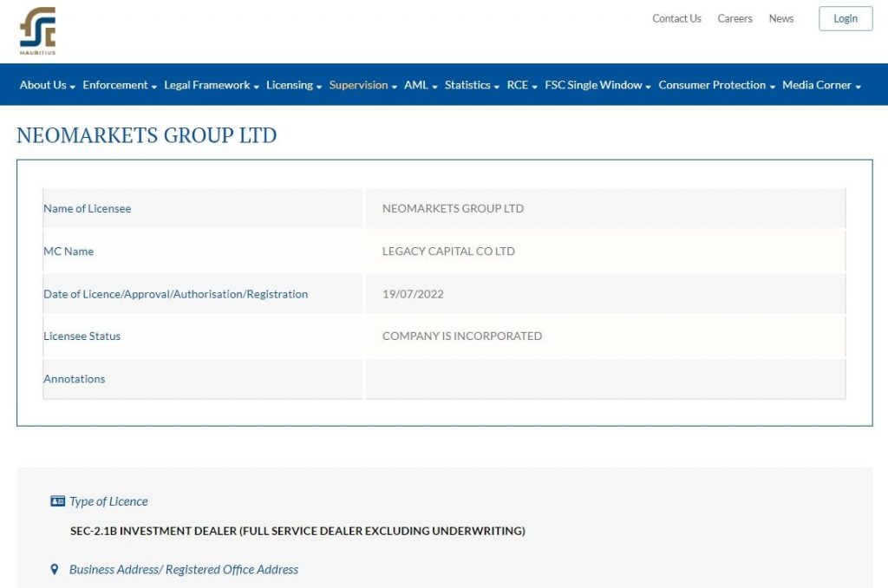Click the Login button
888x588 pixels.
click(x=846, y=19)
